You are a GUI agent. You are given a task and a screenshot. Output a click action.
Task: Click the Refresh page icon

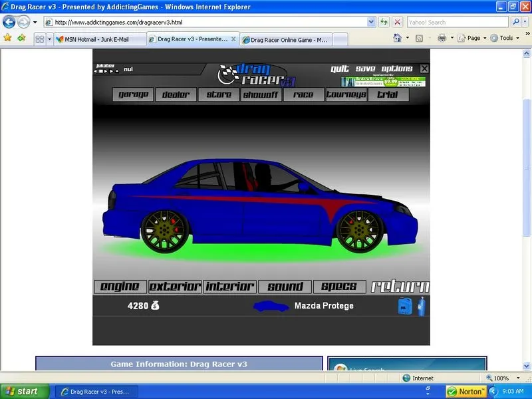pyautogui.click(x=384, y=22)
